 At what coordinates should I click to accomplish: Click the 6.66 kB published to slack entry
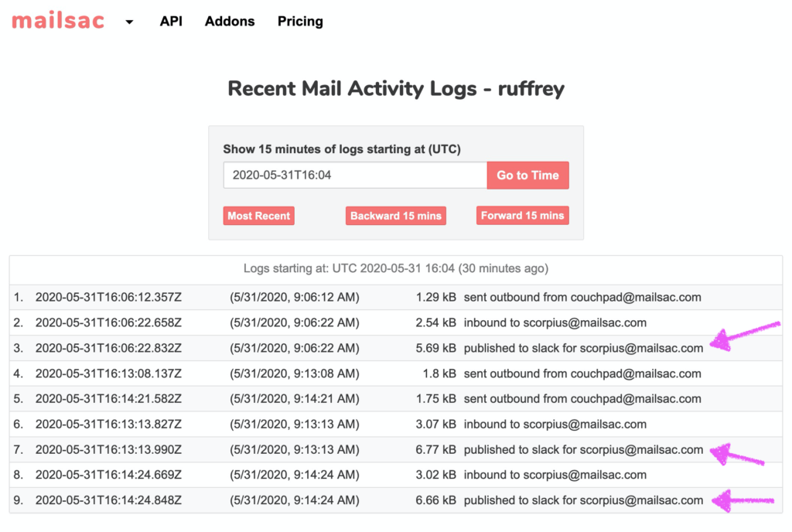pos(583,500)
